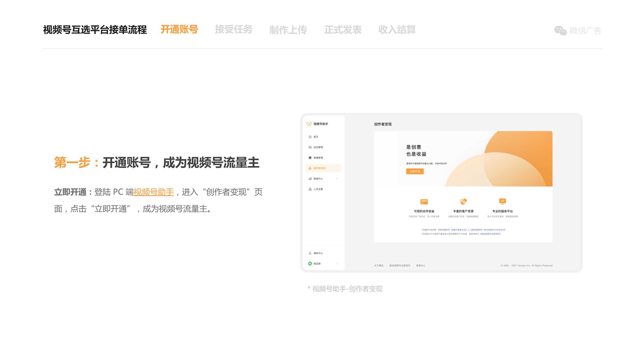Screen dimensions: 644x362
Task: Click the 直播管理 live icon
Action: point(310,158)
